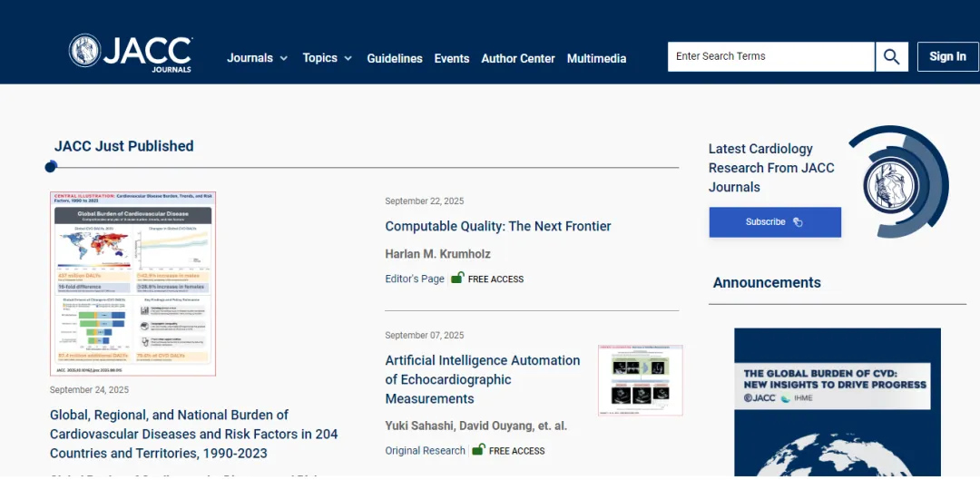The width and height of the screenshot is (980, 480).
Task: Open the Global Burden of CVD announcement banner
Action: pos(838,403)
